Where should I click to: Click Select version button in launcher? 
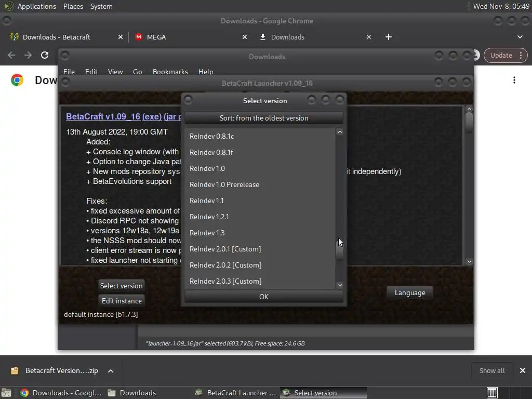tap(121, 286)
